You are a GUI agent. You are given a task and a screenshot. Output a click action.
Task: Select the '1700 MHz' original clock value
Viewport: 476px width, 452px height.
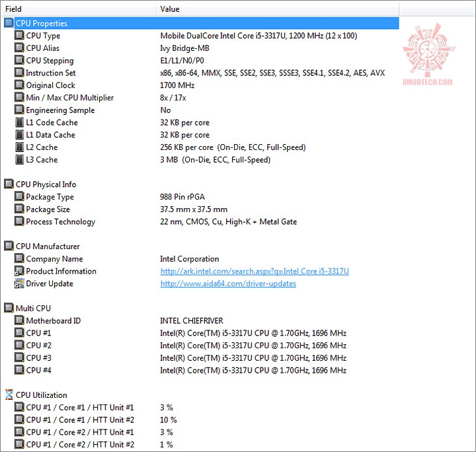[x=177, y=85]
